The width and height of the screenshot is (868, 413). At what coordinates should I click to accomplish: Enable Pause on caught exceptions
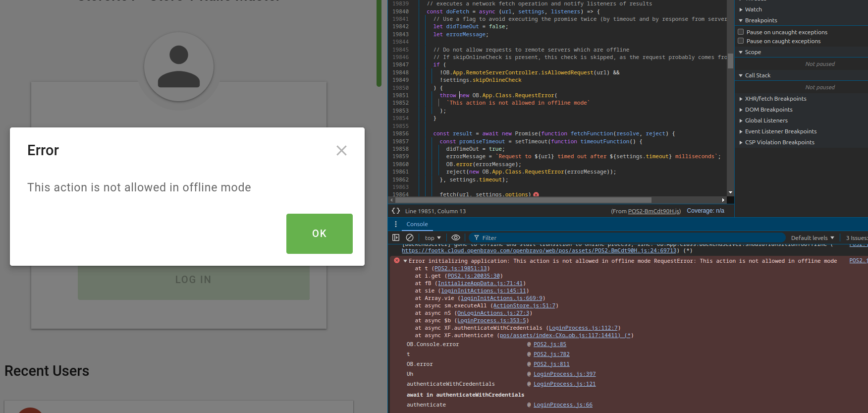(x=741, y=41)
